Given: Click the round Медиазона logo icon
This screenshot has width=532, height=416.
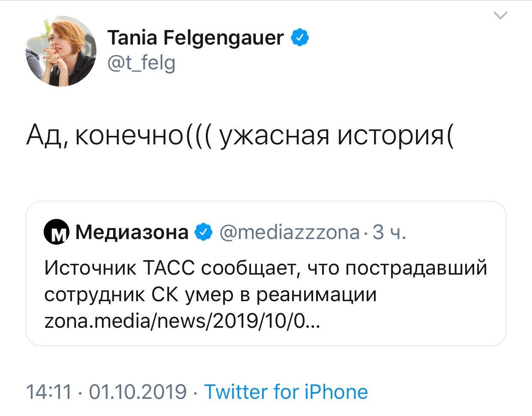Looking at the screenshot, I should tap(57, 232).
